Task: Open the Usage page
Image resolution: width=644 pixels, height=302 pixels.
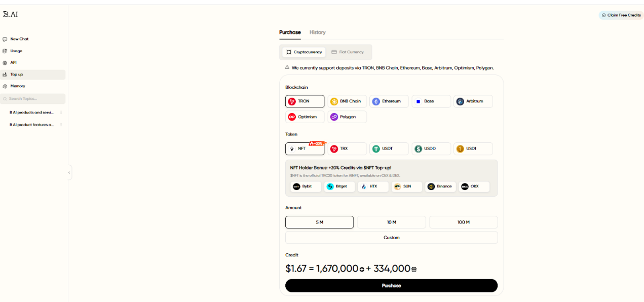Action: (16, 51)
